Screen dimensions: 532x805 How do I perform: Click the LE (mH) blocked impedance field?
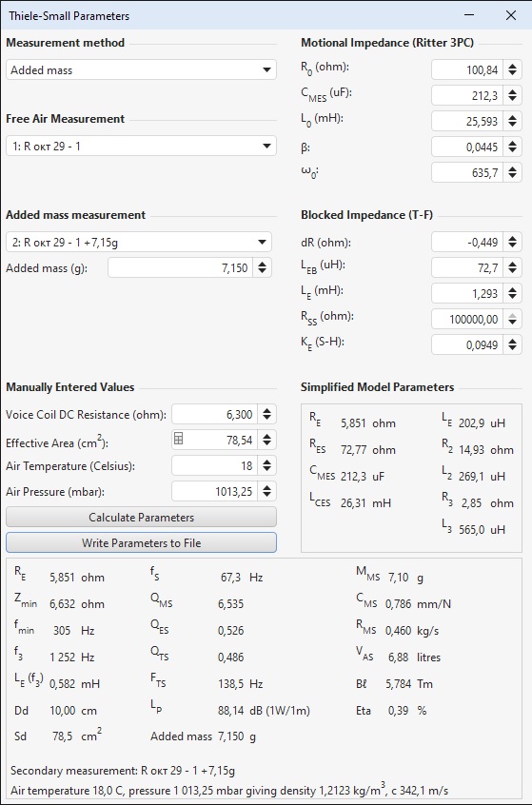467,293
